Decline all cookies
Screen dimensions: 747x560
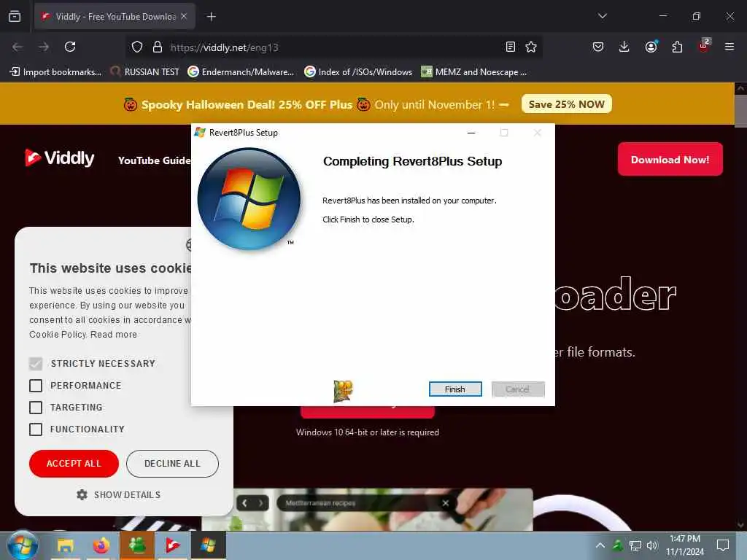click(172, 463)
